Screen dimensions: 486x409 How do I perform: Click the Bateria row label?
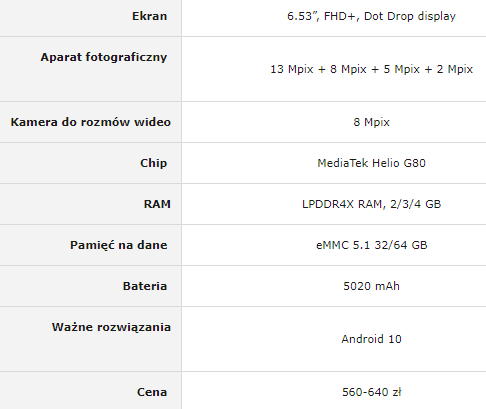click(x=145, y=286)
